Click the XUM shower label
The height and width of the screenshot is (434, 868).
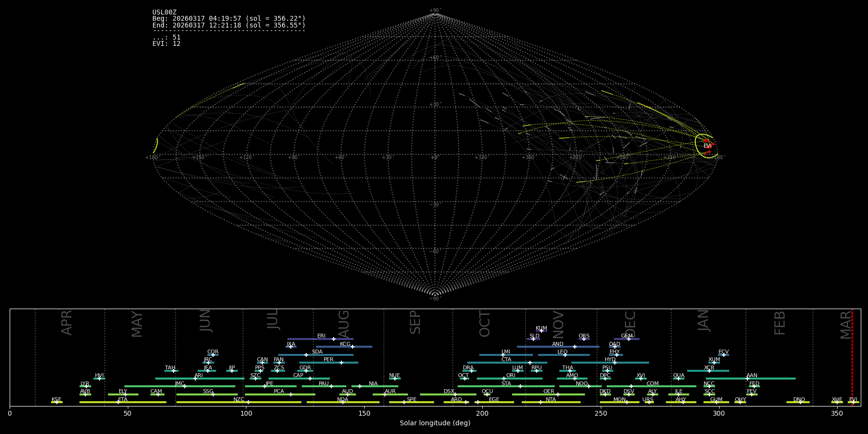[714, 359]
